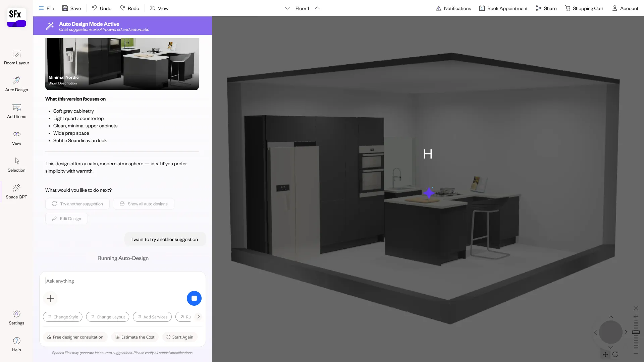Click Estimate the Cost
The image size is (644, 362).
coord(135,337)
